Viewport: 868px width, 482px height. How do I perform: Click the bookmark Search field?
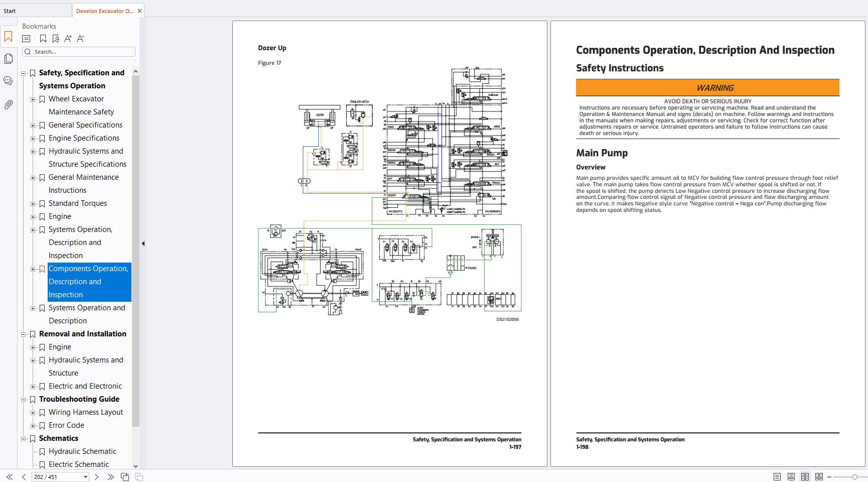coord(79,52)
